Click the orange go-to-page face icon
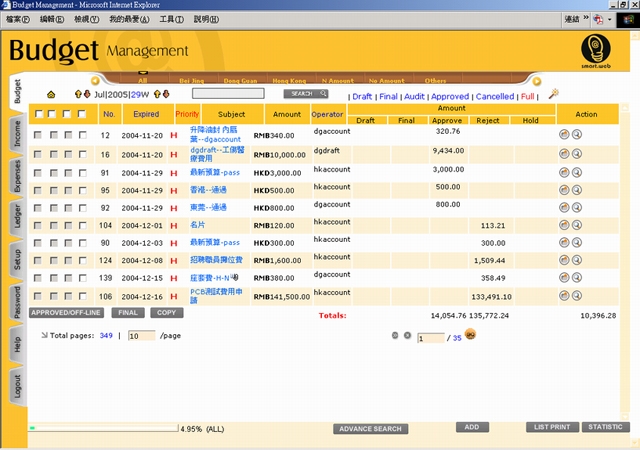640x450 pixels. tap(470, 334)
